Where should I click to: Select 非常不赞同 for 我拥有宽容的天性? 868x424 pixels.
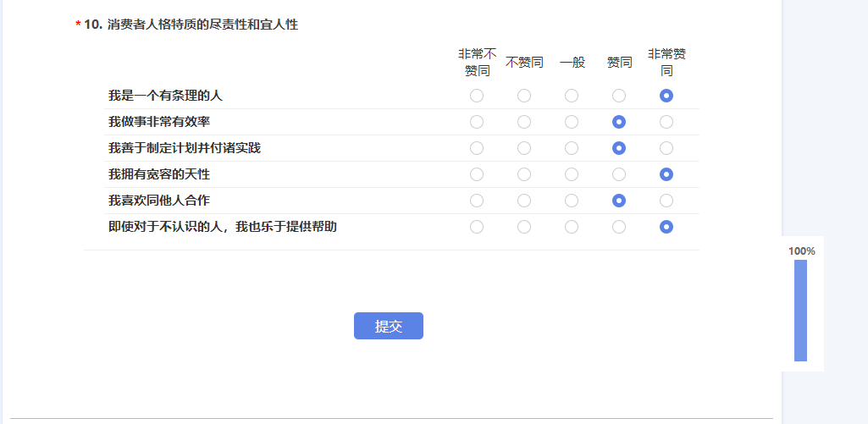point(477,174)
